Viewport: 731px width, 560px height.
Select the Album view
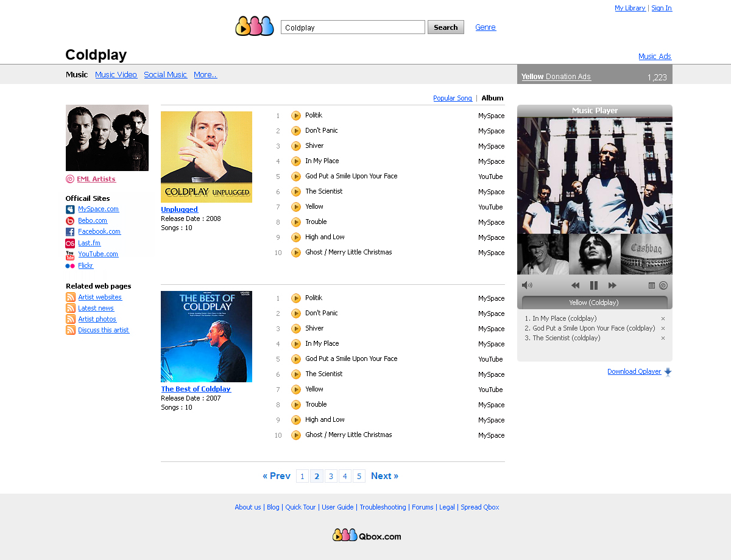(492, 98)
